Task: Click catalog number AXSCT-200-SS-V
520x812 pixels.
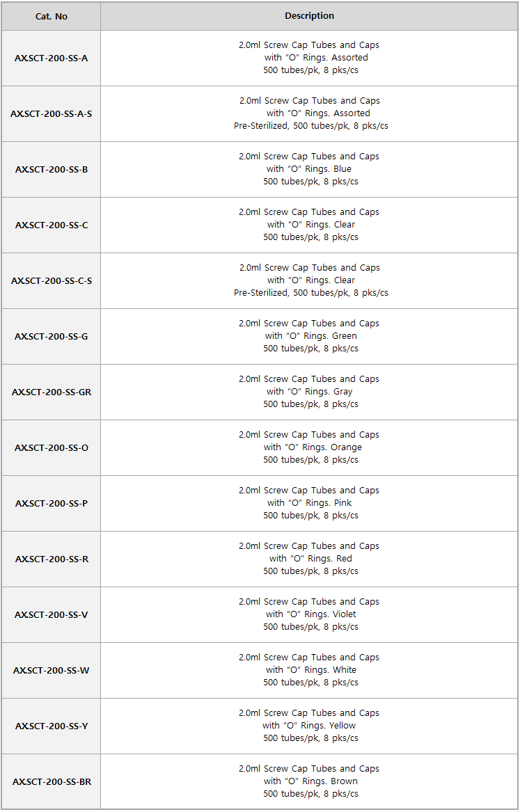Action: 52,614
